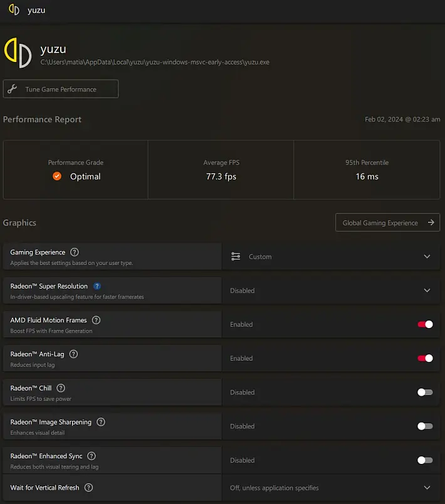Expand Radeon Super Resolution dropdown chevron

pos(427,291)
